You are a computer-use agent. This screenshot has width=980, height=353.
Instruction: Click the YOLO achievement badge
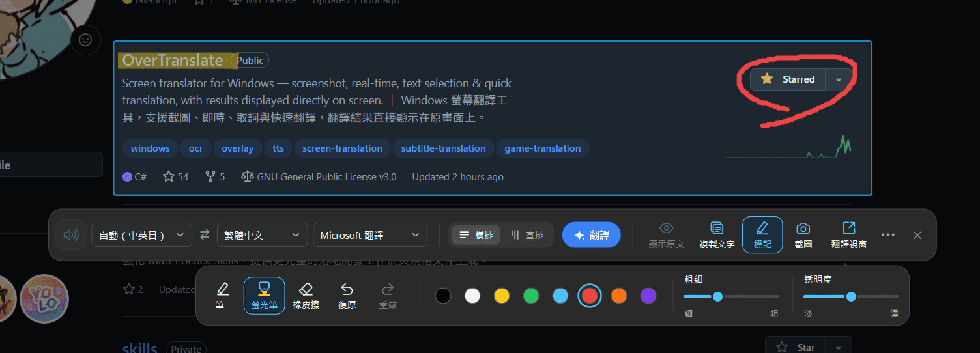(x=44, y=299)
